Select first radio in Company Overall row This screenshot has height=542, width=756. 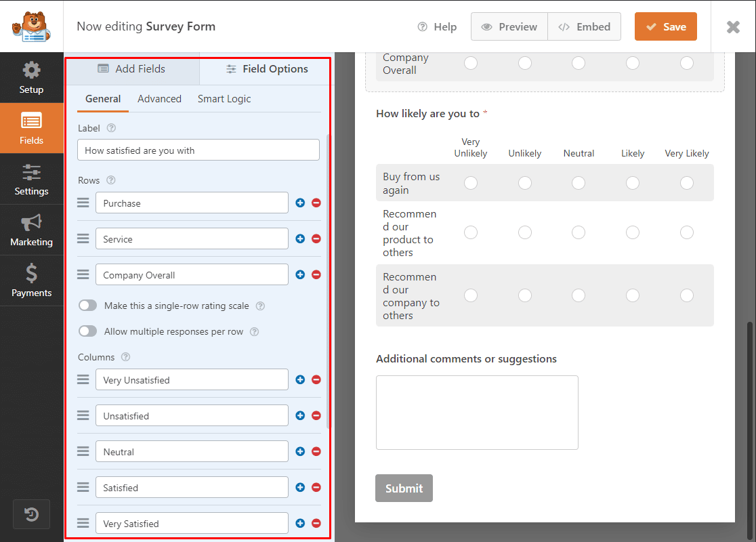(x=471, y=63)
